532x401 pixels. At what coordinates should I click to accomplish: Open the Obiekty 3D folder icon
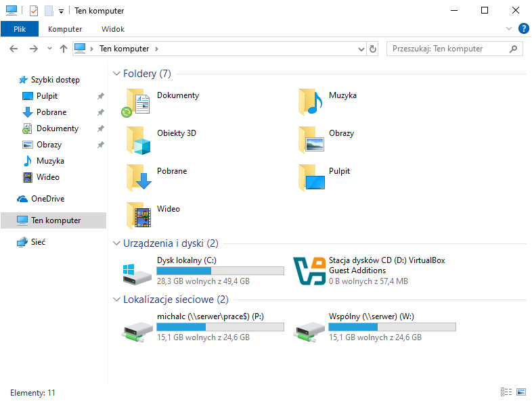pyautogui.click(x=139, y=141)
